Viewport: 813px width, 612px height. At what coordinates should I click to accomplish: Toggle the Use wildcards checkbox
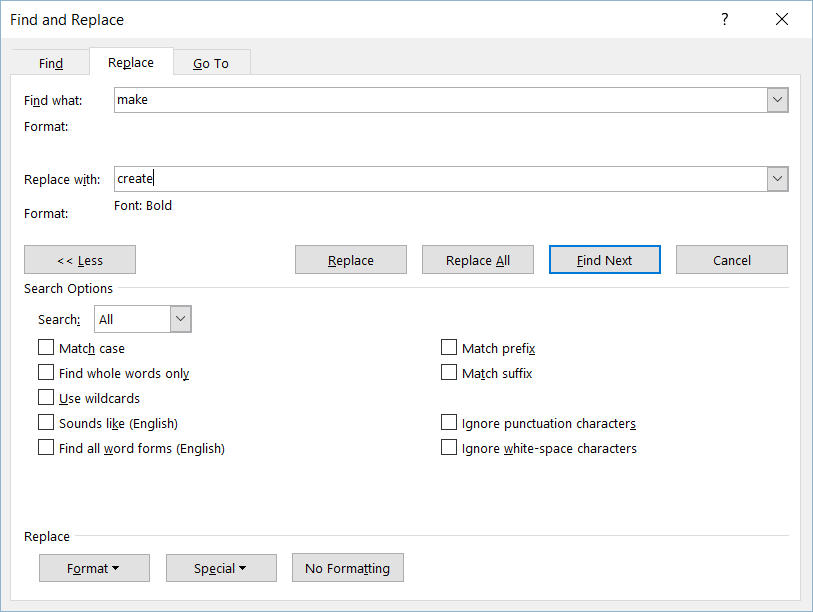pyautogui.click(x=46, y=397)
